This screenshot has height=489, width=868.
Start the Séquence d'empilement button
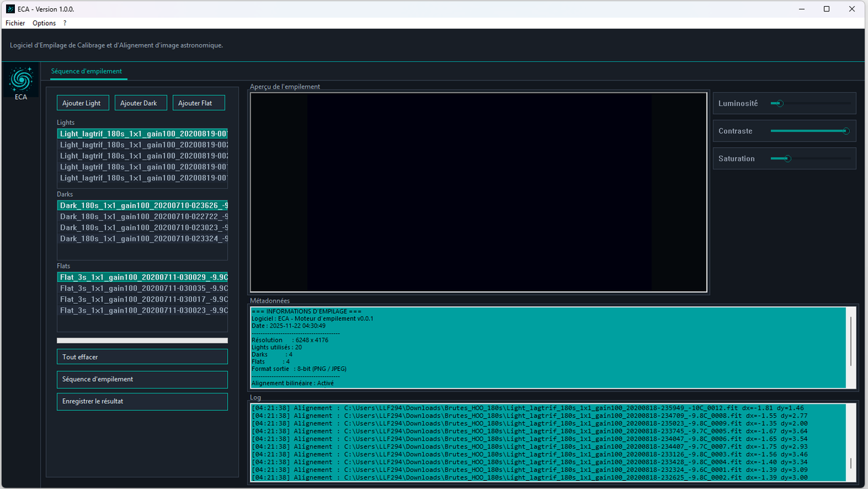[x=142, y=379]
